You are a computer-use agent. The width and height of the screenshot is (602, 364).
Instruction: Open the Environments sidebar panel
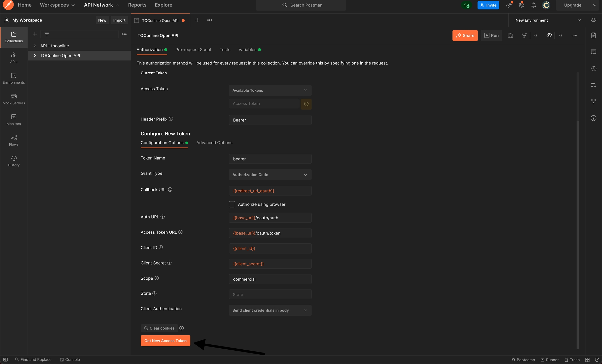click(14, 78)
